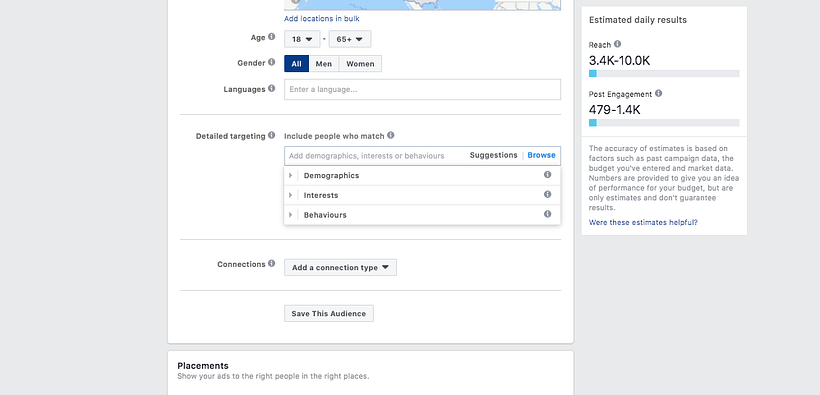This screenshot has height=395, width=820.
Task: Click info icon on Demographics row
Action: tap(548, 175)
